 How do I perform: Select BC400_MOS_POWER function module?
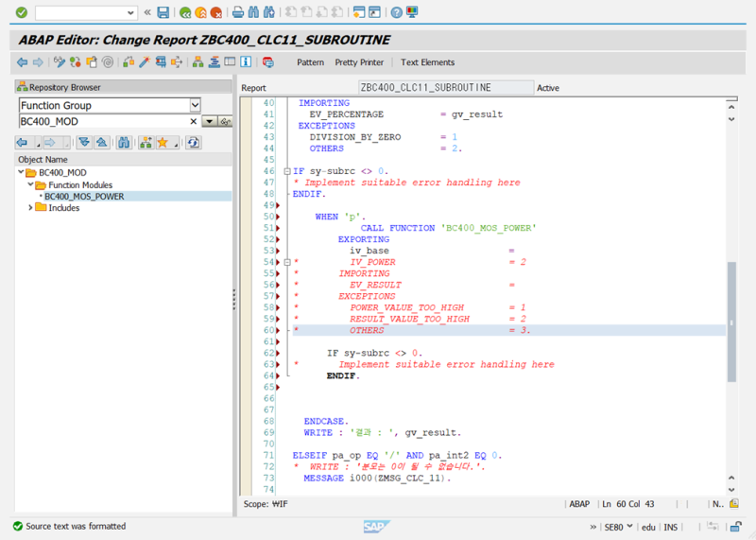click(84, 196)
